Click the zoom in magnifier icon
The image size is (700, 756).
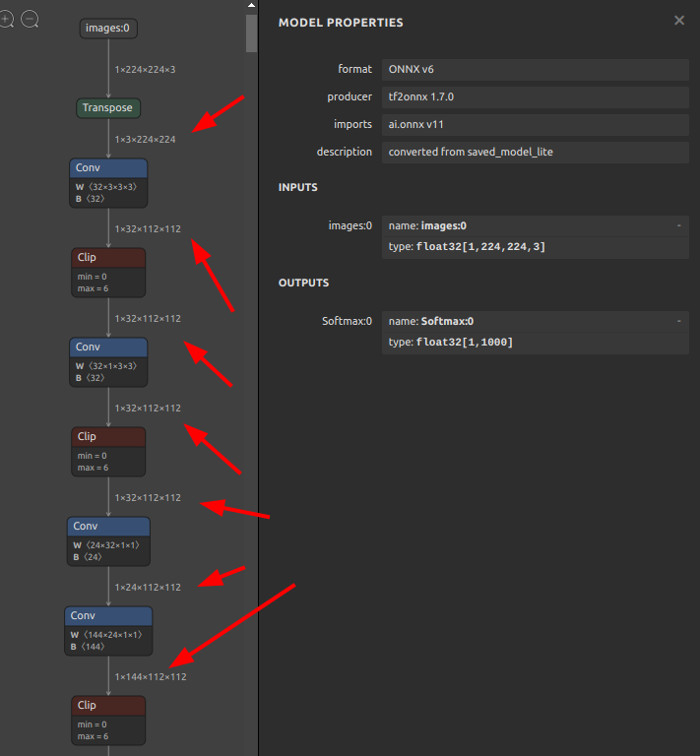7,19
